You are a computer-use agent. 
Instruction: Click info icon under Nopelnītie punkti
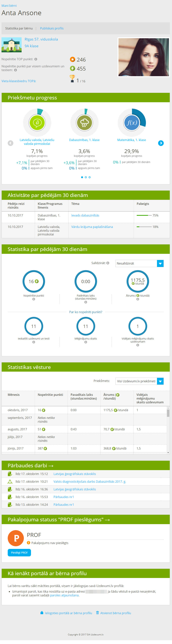click(x=34, y=299)
